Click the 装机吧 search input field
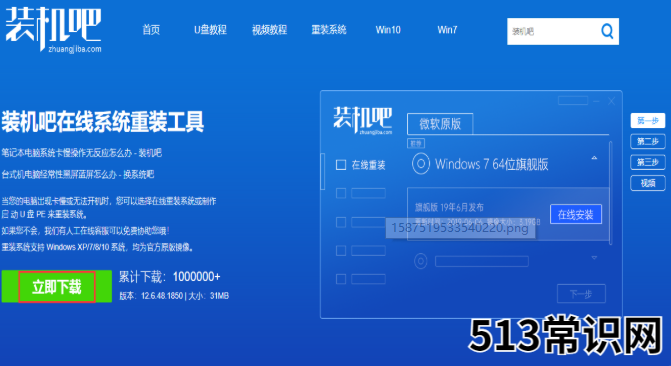 (552, 31)
